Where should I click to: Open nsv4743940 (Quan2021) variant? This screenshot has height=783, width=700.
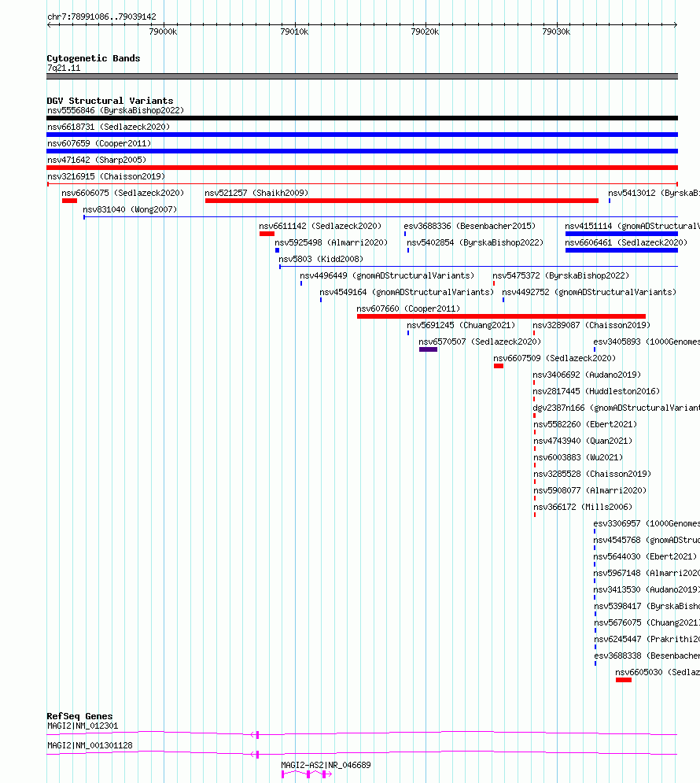tap(583, 441)
